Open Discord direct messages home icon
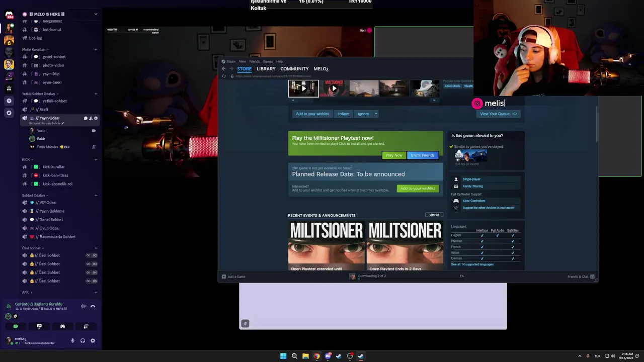Image resolution: width=644 pixels, height=362 pixels. 9,15
